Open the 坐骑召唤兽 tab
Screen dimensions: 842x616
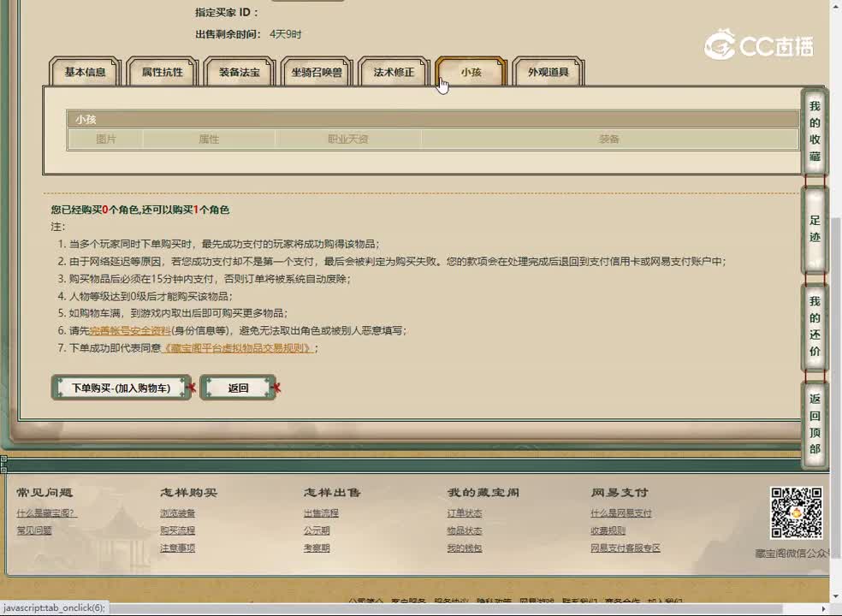[316, 73]
